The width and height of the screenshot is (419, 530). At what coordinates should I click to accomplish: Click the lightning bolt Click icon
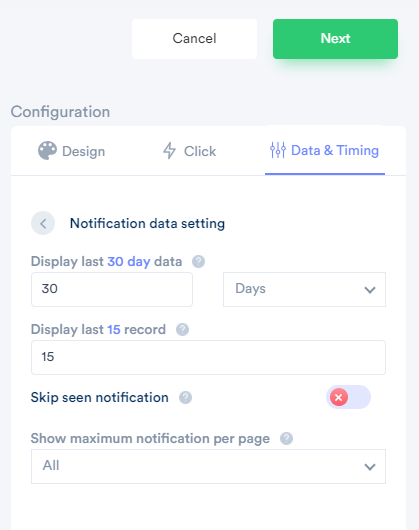point(169,150)
